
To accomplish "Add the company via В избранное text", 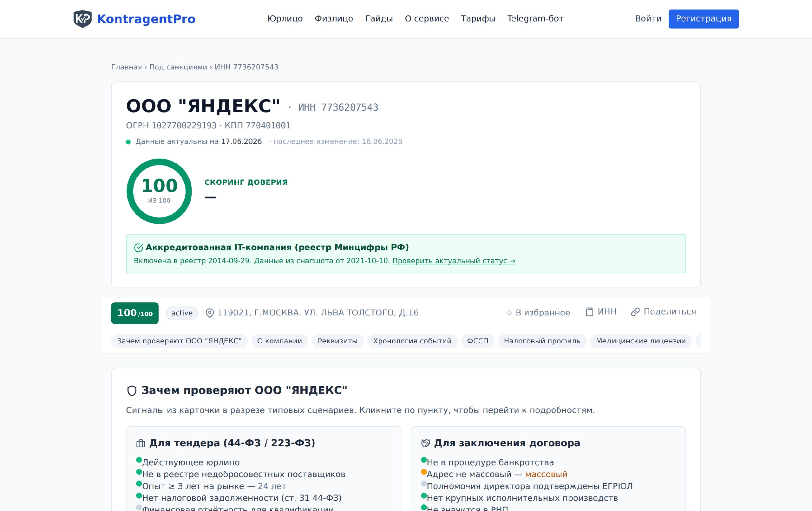I will [543, 313].
